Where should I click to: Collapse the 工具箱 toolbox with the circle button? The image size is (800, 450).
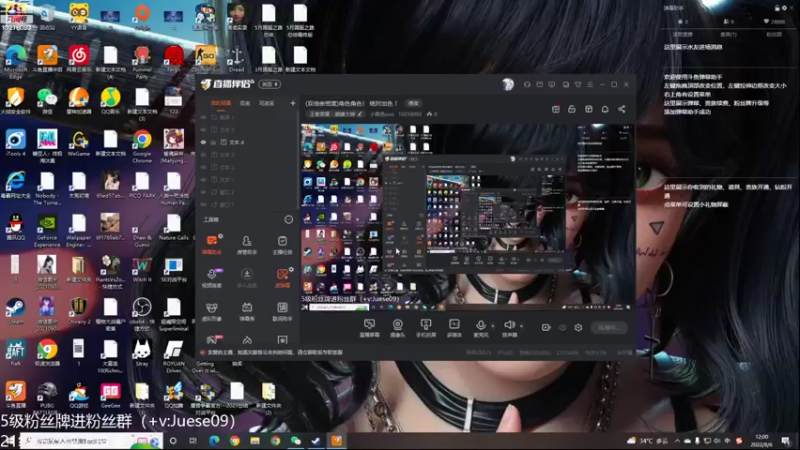(289, 220)
